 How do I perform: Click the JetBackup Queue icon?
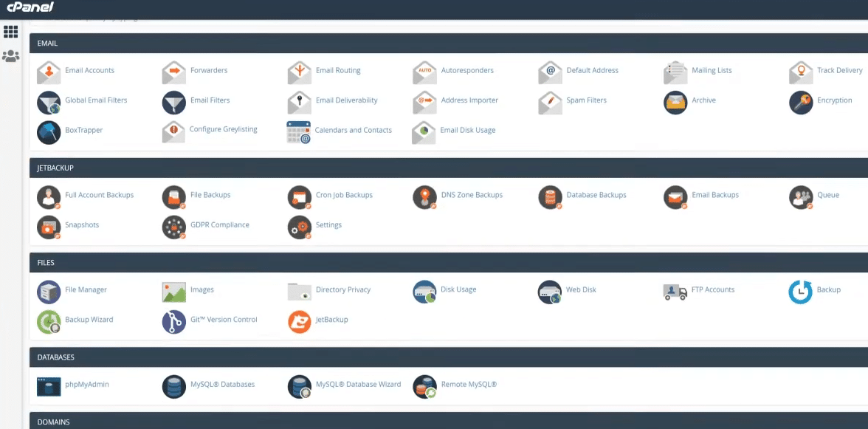point(801,197)
